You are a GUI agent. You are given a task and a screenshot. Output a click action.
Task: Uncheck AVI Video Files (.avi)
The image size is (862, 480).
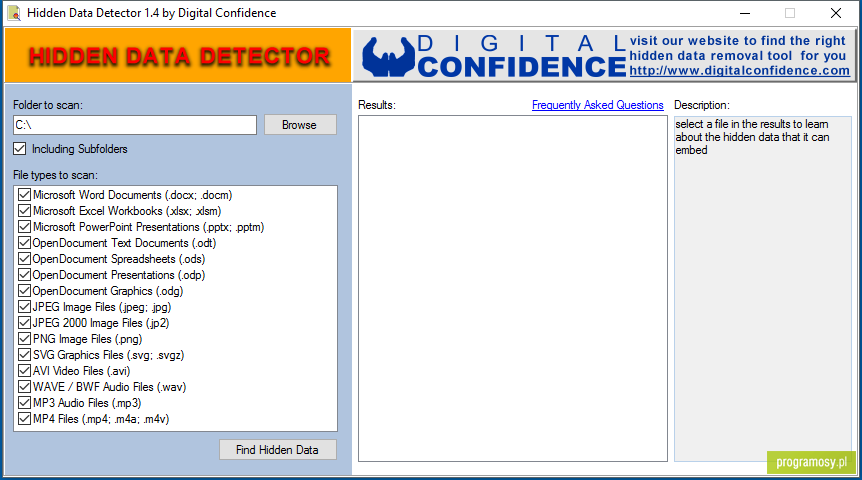24,371
